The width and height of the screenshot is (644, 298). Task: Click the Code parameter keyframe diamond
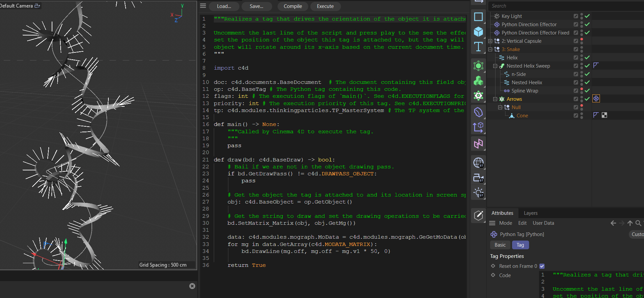[493, 275]
